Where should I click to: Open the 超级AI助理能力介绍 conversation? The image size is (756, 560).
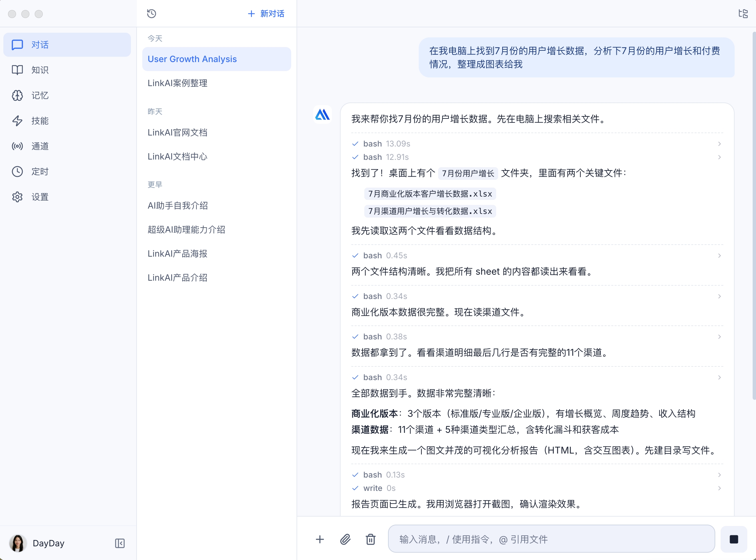[x=216, y=230]
